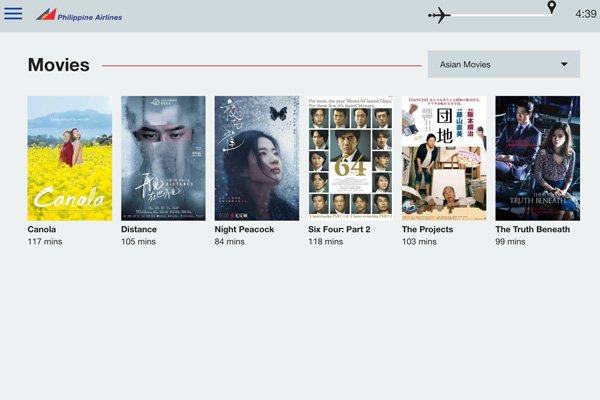
Task: Click the 84 mins duration text
Action: coord(230,242)
